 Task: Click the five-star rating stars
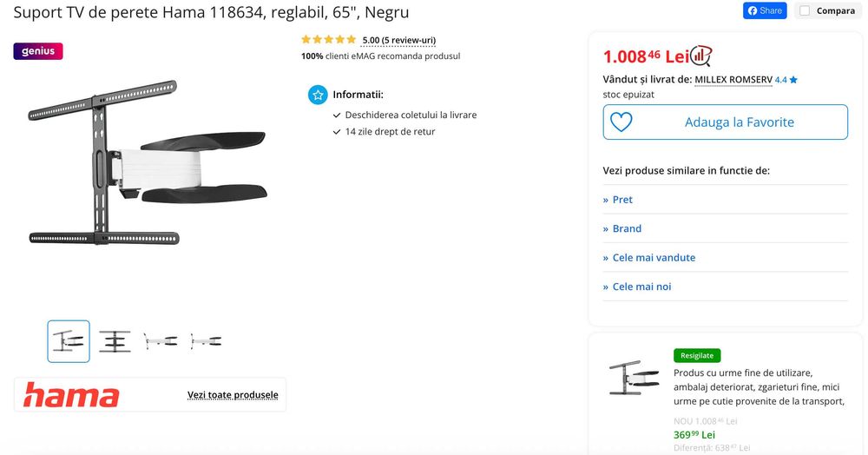(328, 40)
